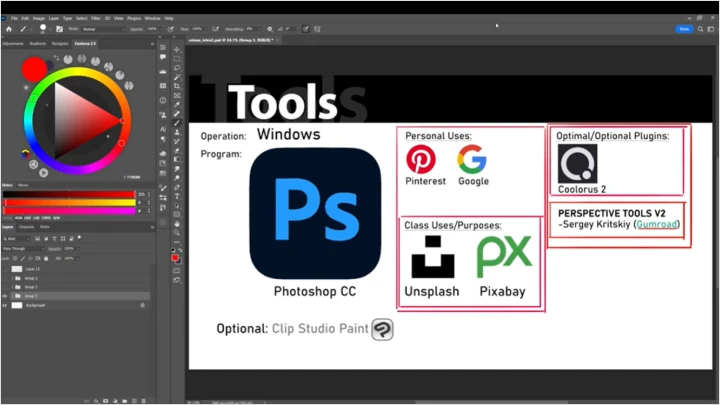Select the Brush tool in the toolbox

(x=177, y=123)
